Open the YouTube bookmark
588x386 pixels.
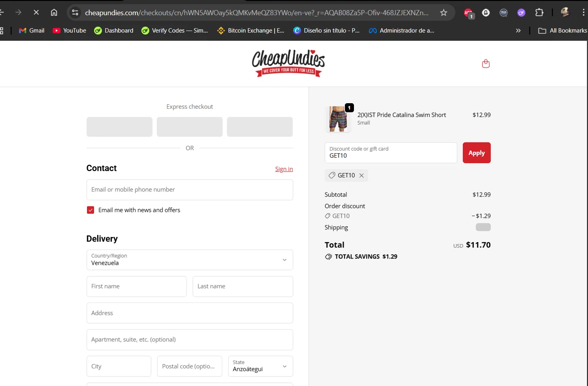click(69, 31)
